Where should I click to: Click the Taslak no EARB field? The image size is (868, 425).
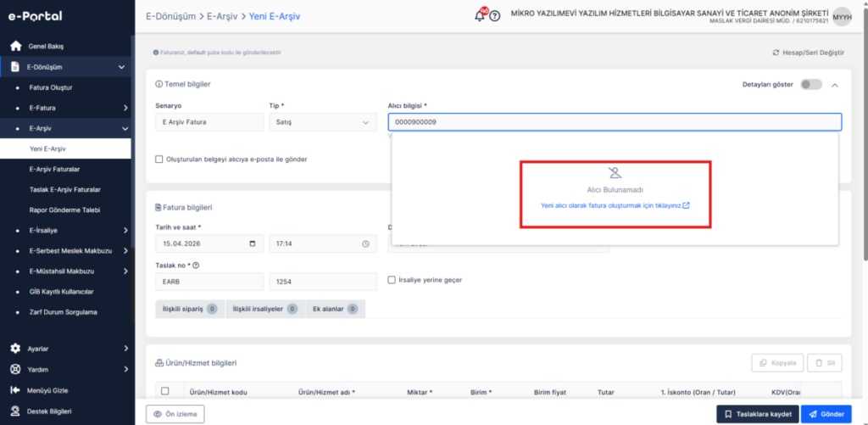tap(210, 282)
